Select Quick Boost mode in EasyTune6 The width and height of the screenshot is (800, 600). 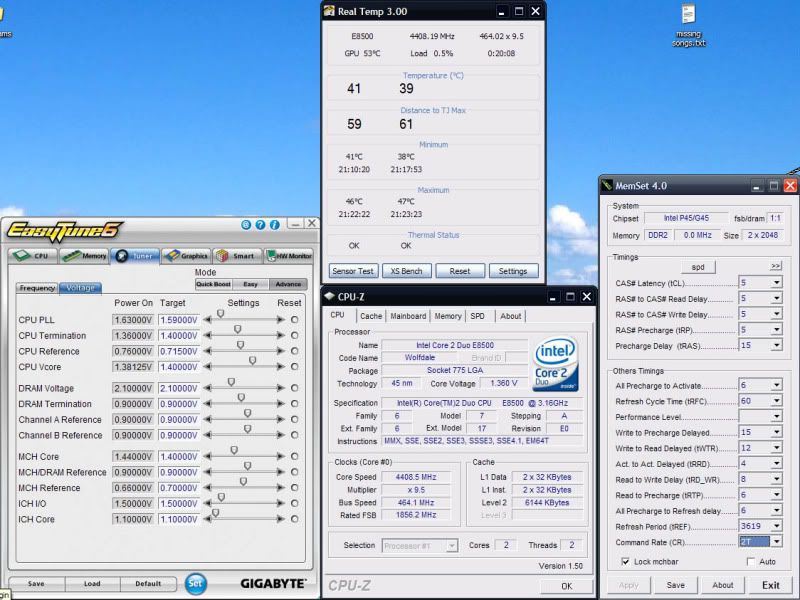213,284
